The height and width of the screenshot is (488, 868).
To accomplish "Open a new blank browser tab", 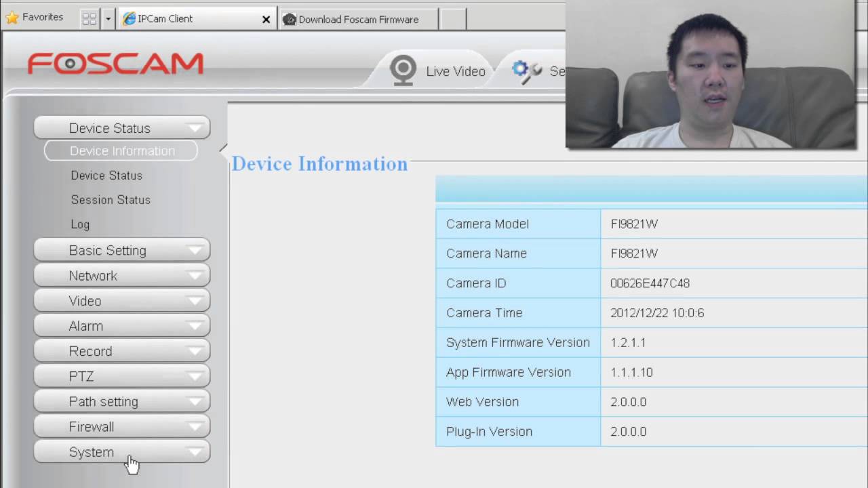I will point(454,19).
